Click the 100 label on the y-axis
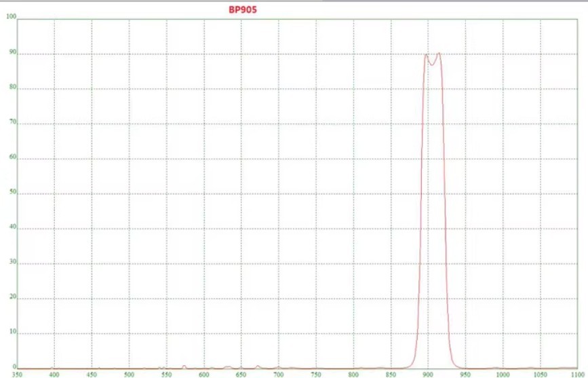 [x=10, y=17]
